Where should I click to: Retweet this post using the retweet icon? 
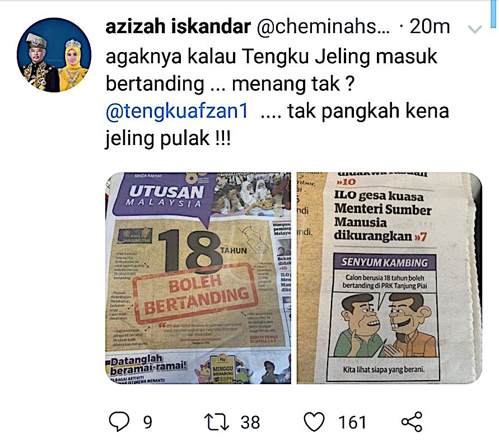tap(216, 422)
